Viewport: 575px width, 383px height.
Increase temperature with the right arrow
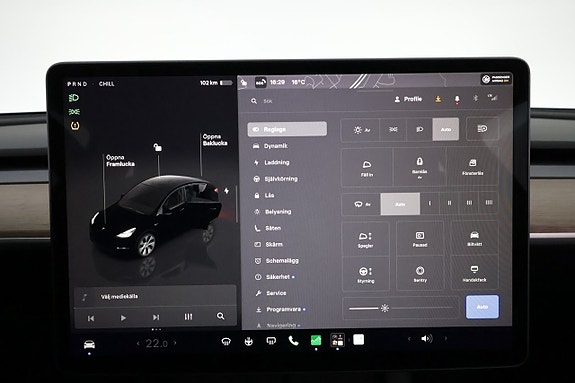[x=175, y=343]
